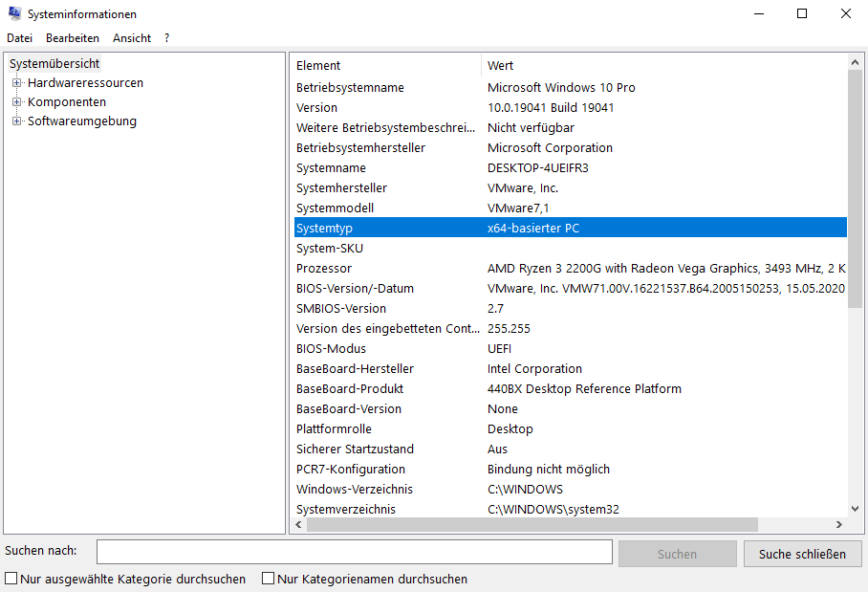
Task: Open the ? help menu
Action: pos(166,38)
